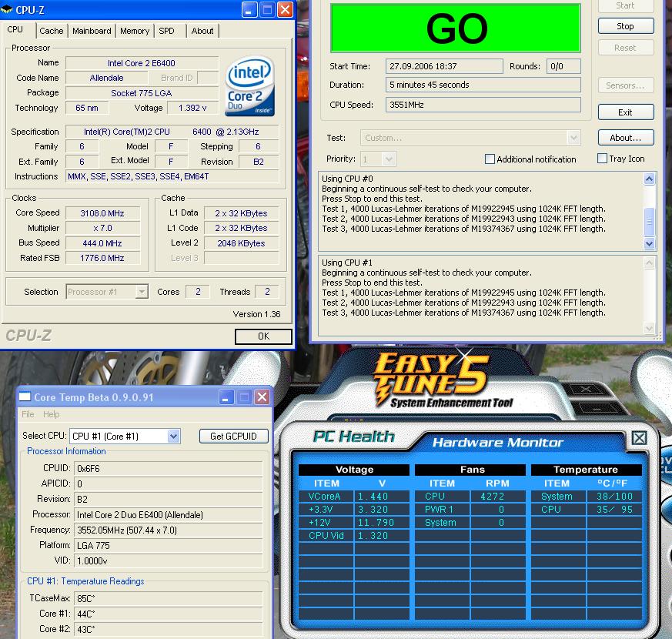
Task: Click the CPU-Z title bar icon
Action: [x=6, y=9]
